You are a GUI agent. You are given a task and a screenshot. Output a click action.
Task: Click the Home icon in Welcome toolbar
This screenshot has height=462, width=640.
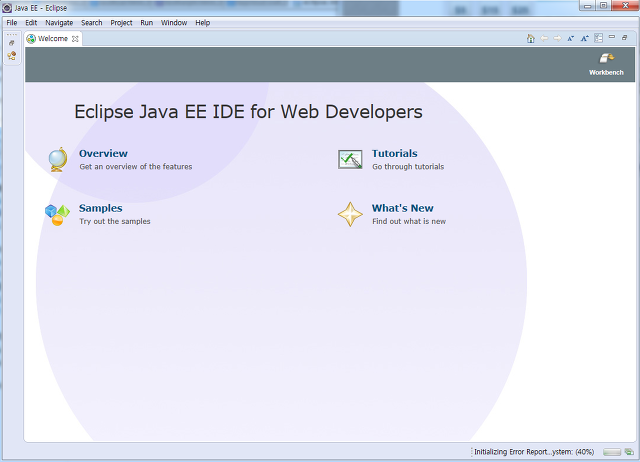point(531,38)
